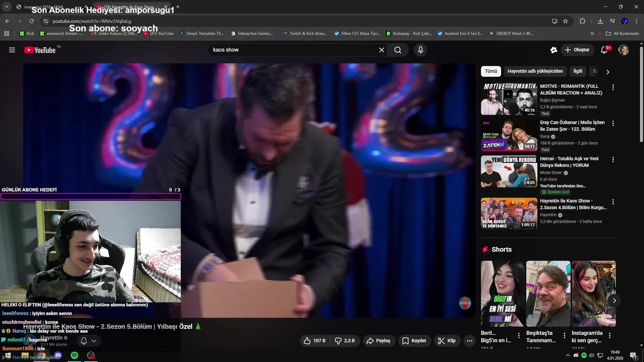The height and width of the screenshot is (362, 644).
Task: Click the address bar URL
Action: [x=92, y=21]
